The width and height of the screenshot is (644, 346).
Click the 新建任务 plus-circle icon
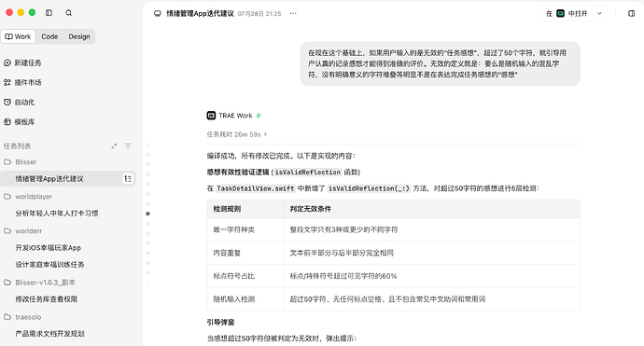pos(7,62)
